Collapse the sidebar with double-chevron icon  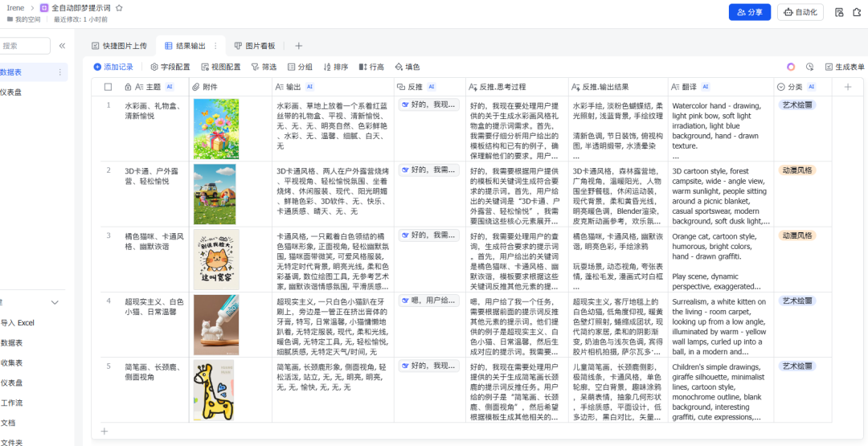[62, 46]
